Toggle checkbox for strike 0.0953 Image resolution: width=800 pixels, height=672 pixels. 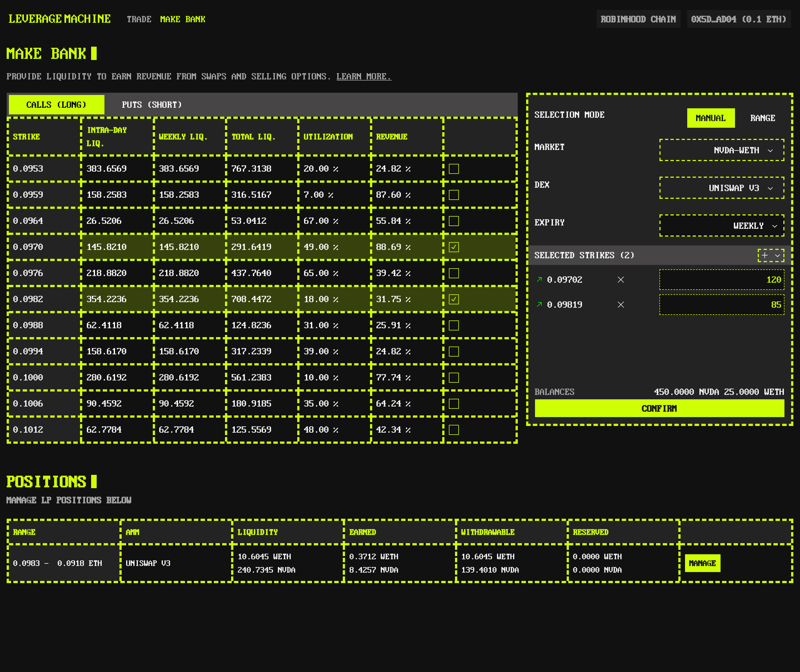click(x=454, y=169)
